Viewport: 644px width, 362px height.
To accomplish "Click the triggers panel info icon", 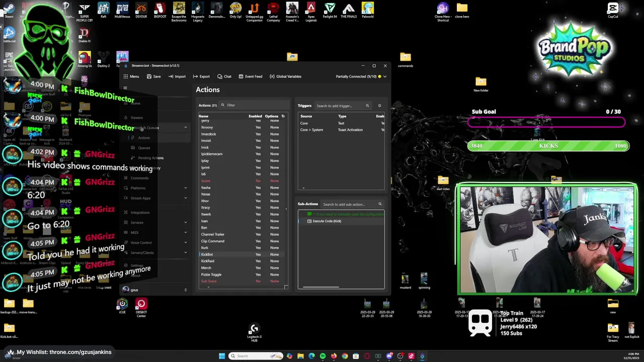I will [x=379, y=106].
